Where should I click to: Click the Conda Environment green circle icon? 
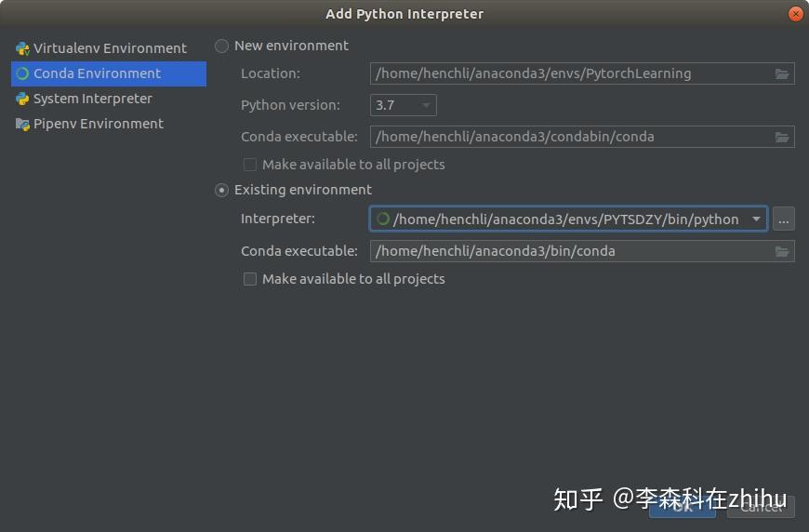22,73
